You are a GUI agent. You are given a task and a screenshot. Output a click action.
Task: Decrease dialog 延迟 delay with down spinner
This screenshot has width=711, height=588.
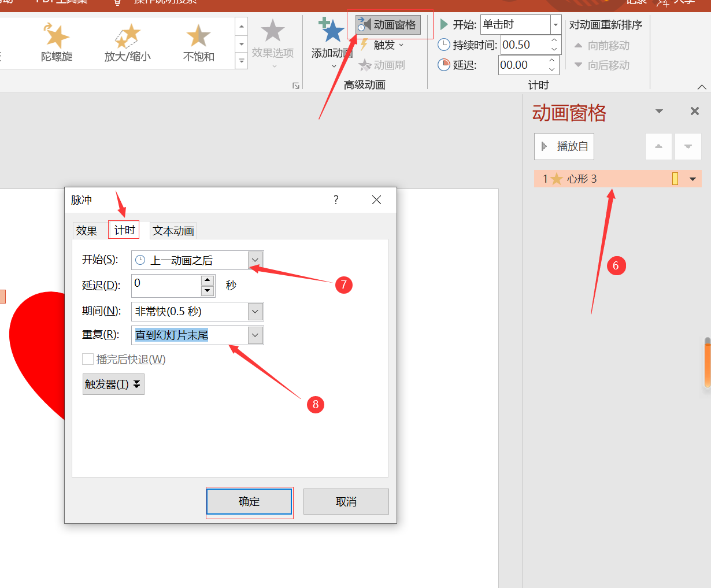pyautogui.click(x=208, y=290)
